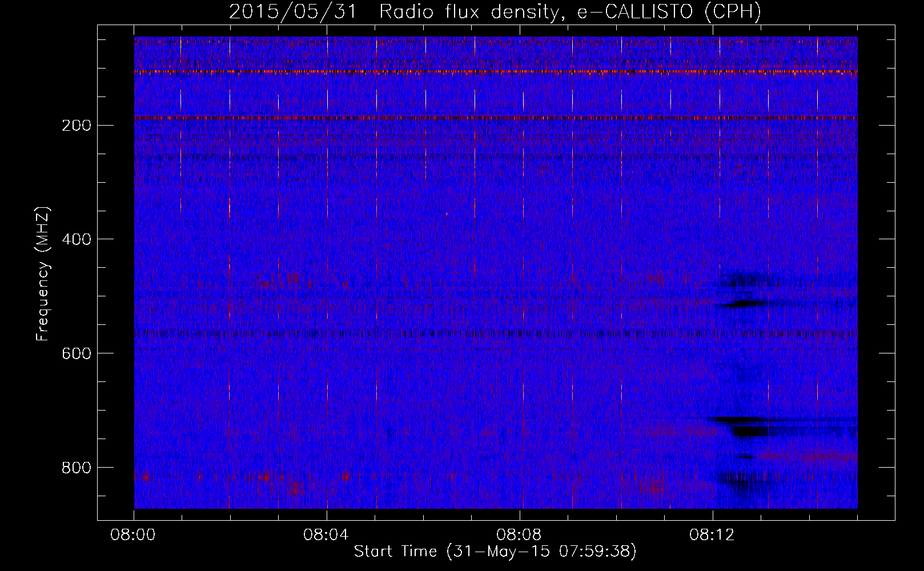
Task: Click the '08:04' time tick label
Action: 326,535
